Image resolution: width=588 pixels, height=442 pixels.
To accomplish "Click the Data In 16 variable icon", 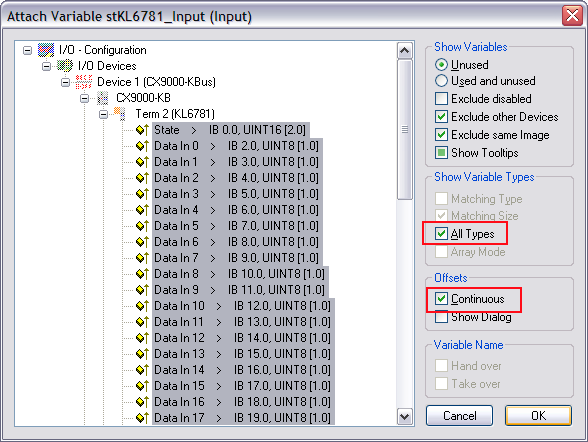I will 142,402.
